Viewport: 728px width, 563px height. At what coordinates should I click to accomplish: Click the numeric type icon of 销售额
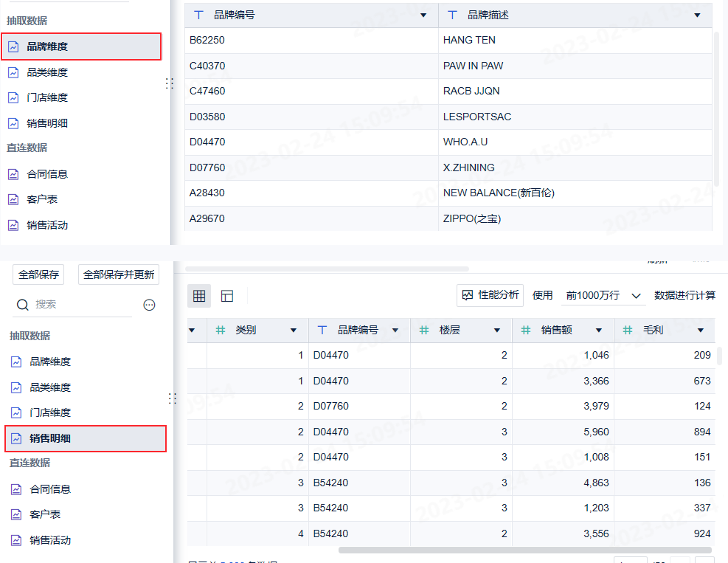coord(526,331)
